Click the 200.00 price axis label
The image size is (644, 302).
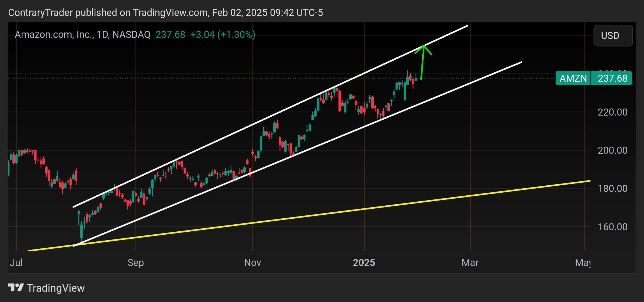[613, 150]
